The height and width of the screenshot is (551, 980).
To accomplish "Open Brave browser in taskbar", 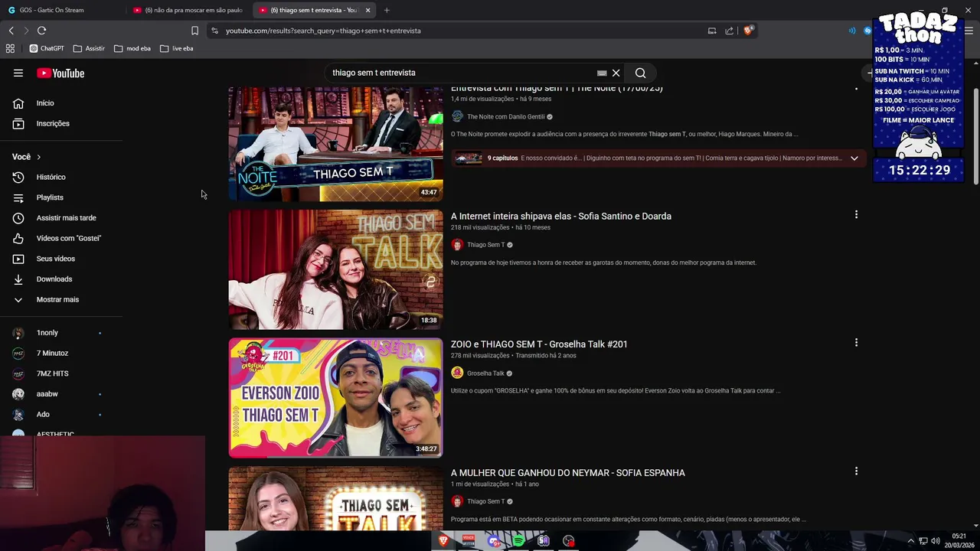I will [443, 541].
